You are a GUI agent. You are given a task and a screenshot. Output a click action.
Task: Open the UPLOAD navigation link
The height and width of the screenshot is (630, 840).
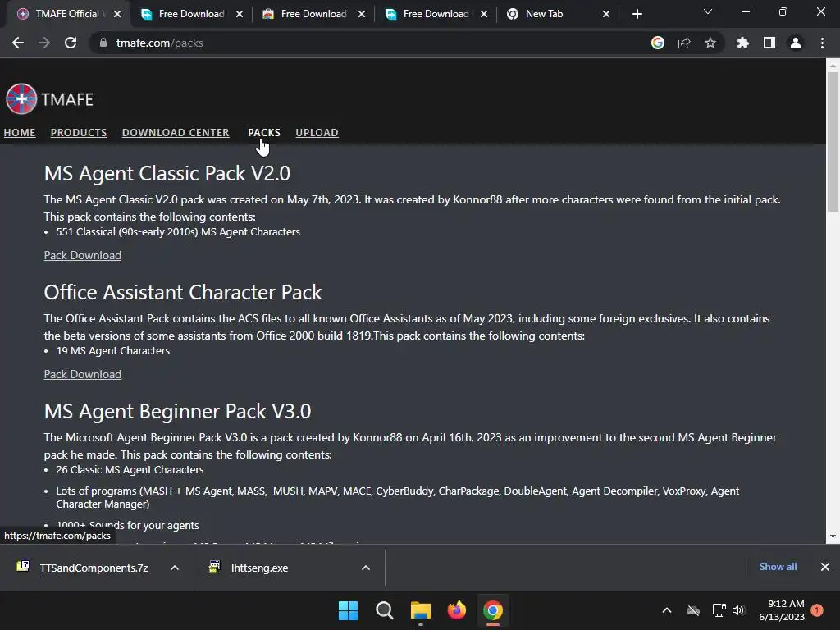click(x=317, y=132)
